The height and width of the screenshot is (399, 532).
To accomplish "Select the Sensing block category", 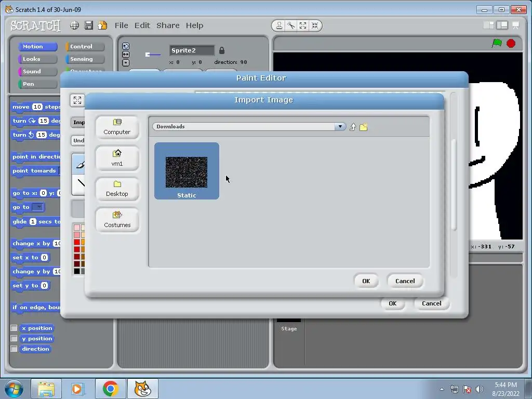I will point(85,59).
